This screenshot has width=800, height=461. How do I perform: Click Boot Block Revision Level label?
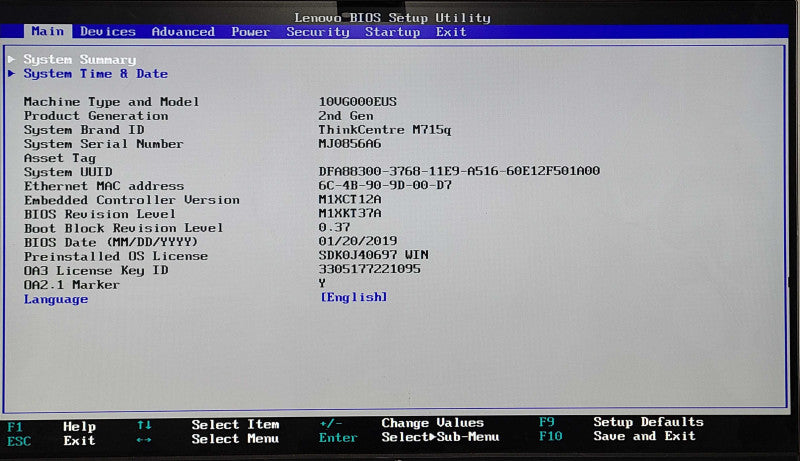[123, 228]
